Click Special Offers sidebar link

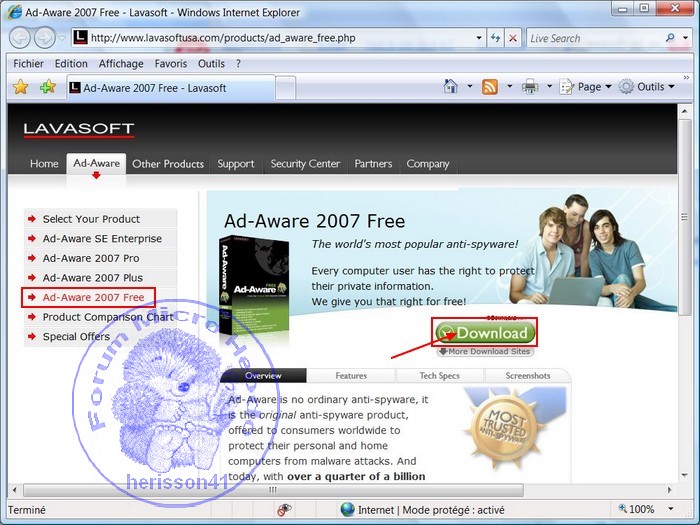[x=100, y=337]
